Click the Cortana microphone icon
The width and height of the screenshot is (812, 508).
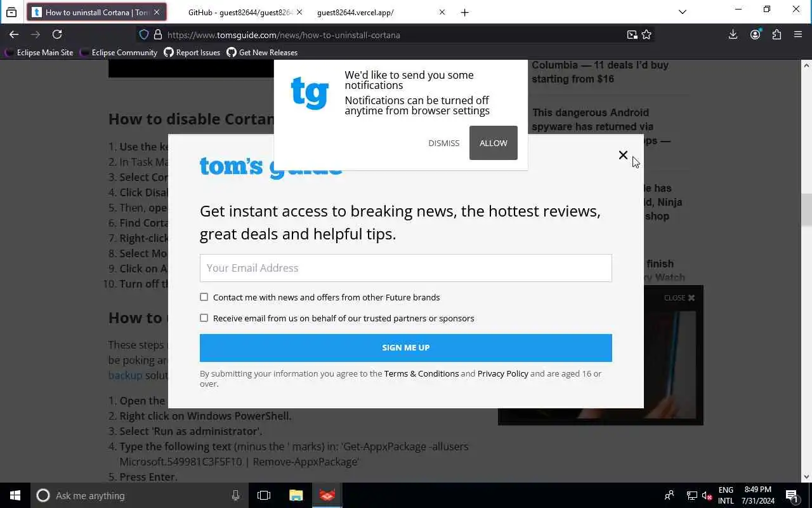point(235,495)
